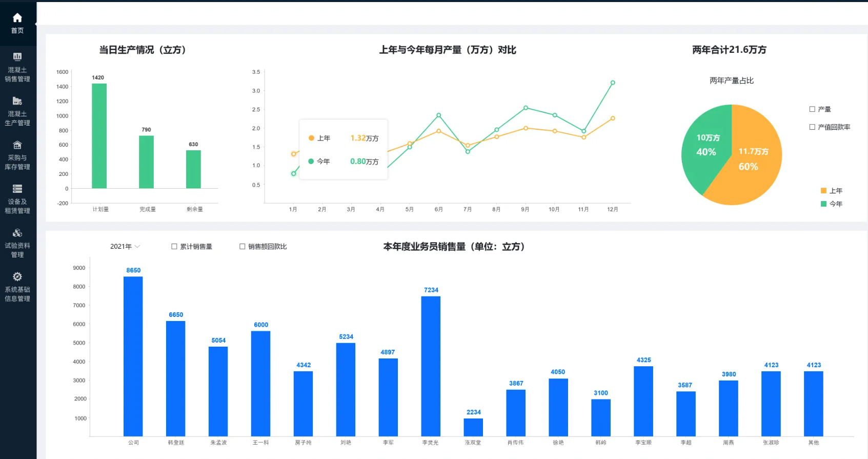Select 12月 orange line data point
This screenshot has width=868, height=459.
(x=613, y=118)
